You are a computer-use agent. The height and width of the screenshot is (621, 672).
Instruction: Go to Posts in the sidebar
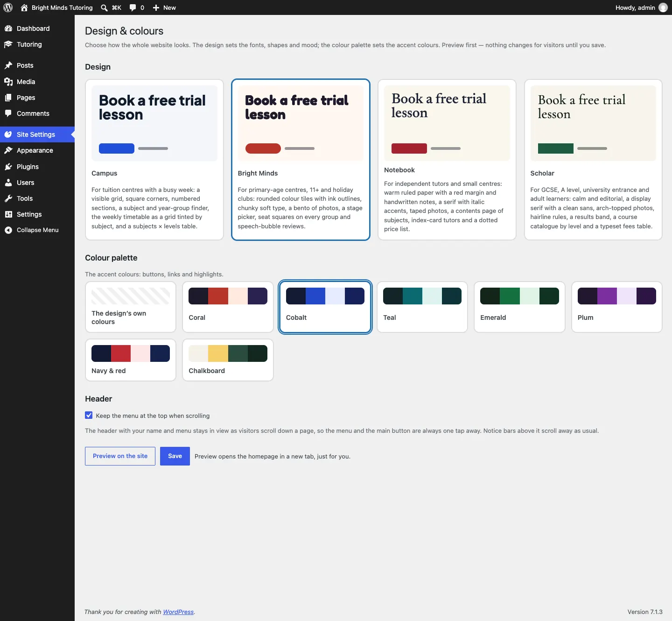tap(37, 65)
